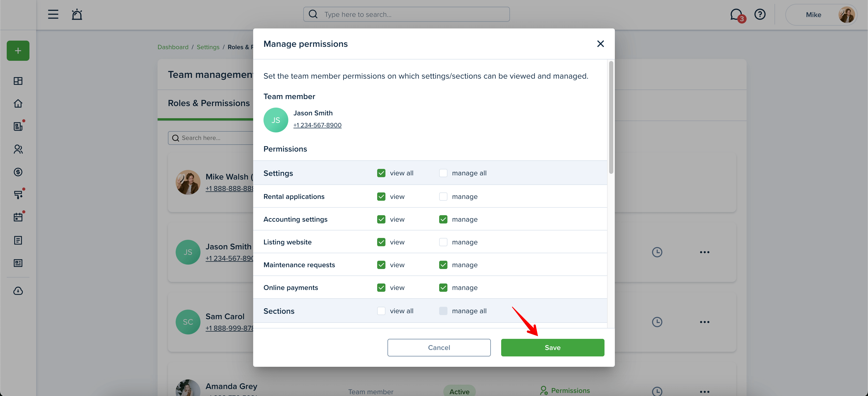This screenshot has width=868, height=396.
Task: Uncheck Settings view all checkbox
Action: click(x=381, y=173)
